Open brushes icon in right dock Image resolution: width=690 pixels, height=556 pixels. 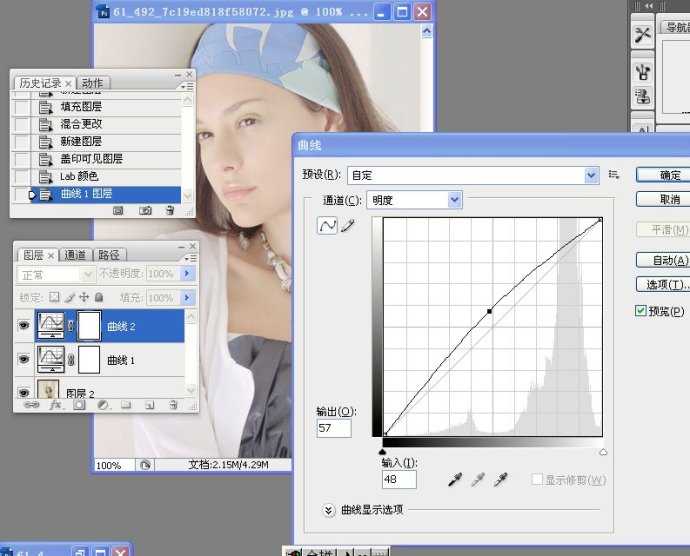[x=643, y=72]
